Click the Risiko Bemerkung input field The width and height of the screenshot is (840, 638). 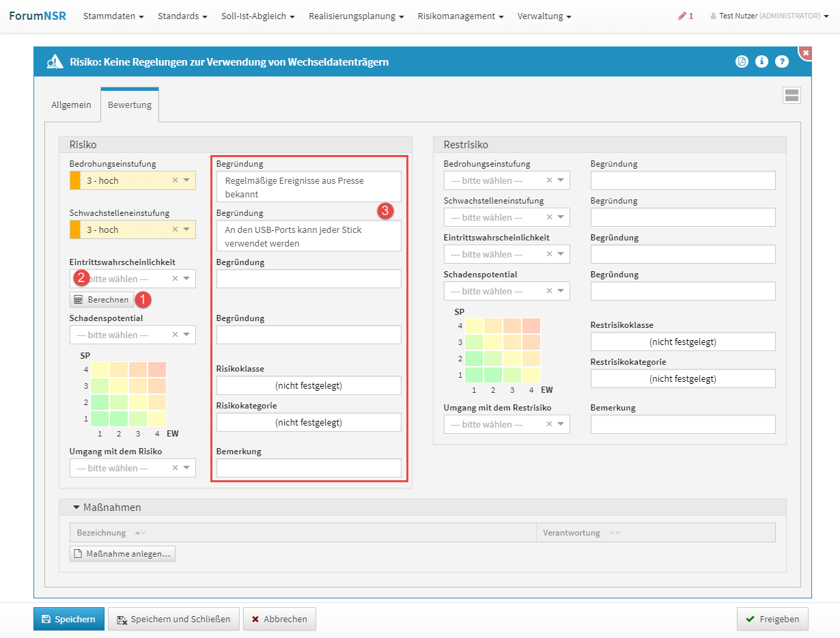[309, 468]
